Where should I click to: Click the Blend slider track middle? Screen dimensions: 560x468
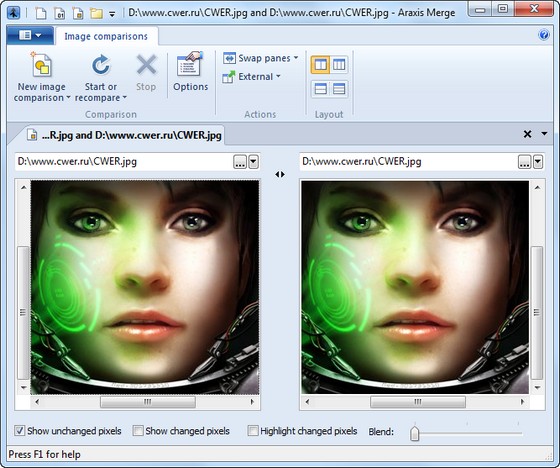[x=466, y=433]
